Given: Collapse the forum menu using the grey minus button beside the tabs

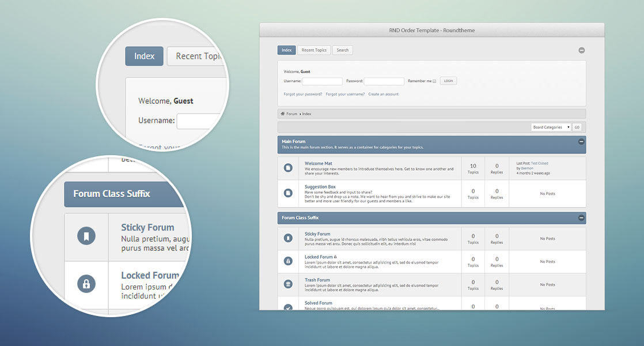Looking at the screenshot, I should [582, 50].
